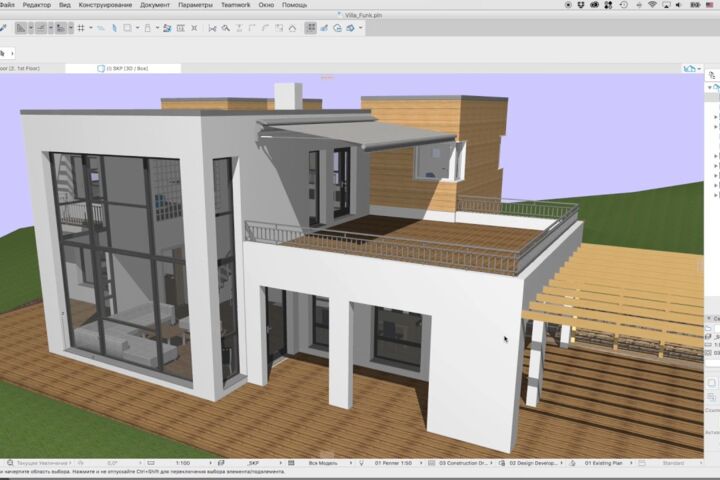Click the zoom magnifier in status bar

(10, 463)
